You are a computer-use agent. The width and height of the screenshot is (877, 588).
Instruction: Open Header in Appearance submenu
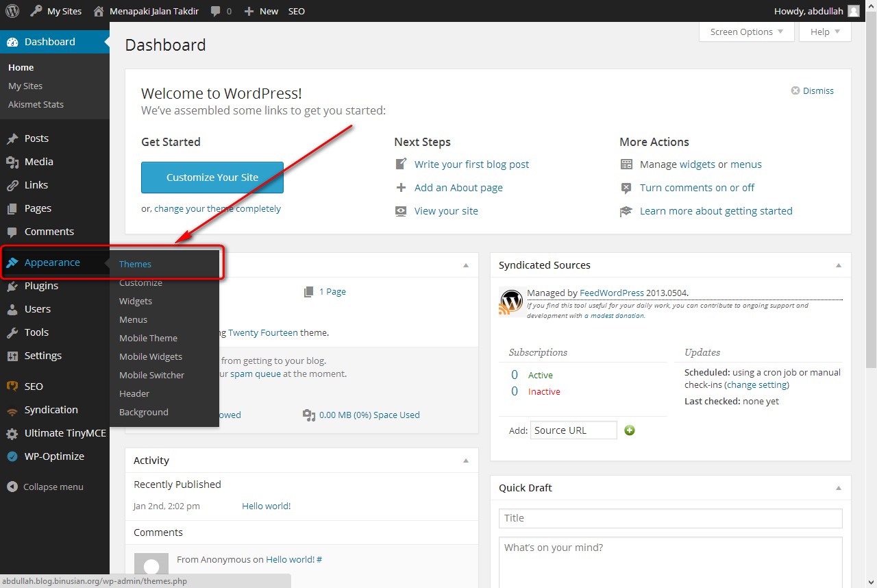click(134, 393)
